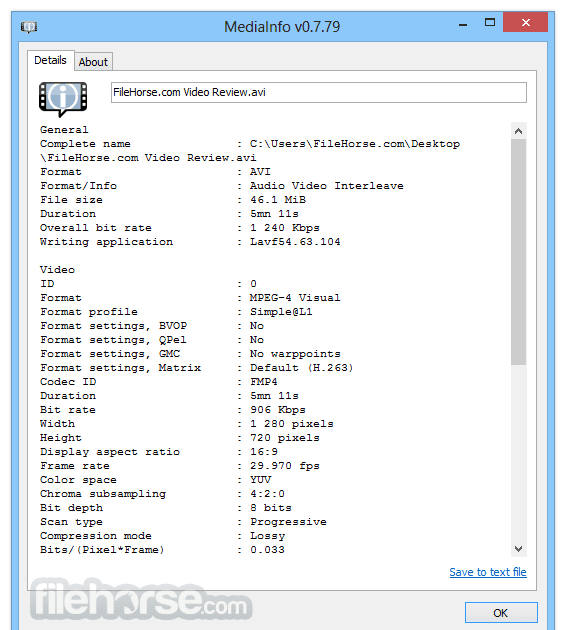Click the Display aspect ratio label

point(110,452)
